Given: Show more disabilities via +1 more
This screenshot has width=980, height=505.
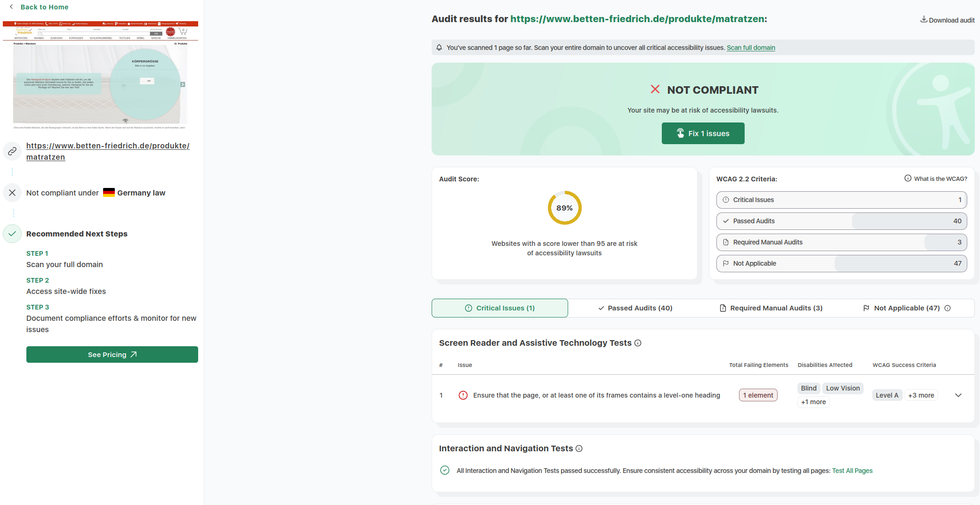Looking at the screenshot, I should (x=813, y=402).
